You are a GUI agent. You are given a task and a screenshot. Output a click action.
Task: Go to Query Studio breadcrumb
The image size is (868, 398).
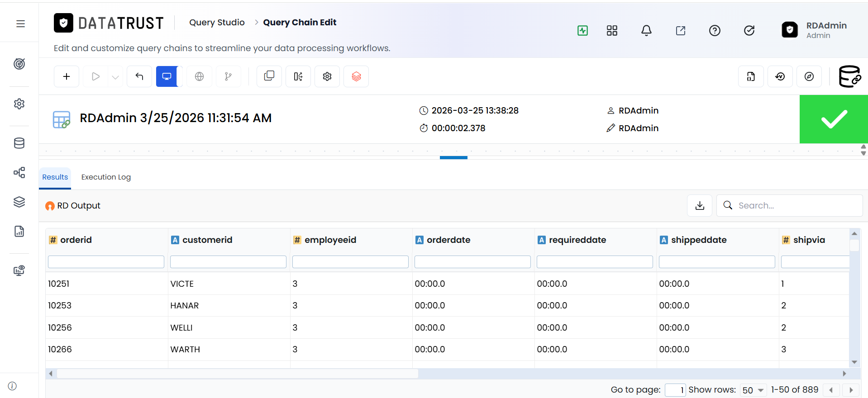pos(217,22)
